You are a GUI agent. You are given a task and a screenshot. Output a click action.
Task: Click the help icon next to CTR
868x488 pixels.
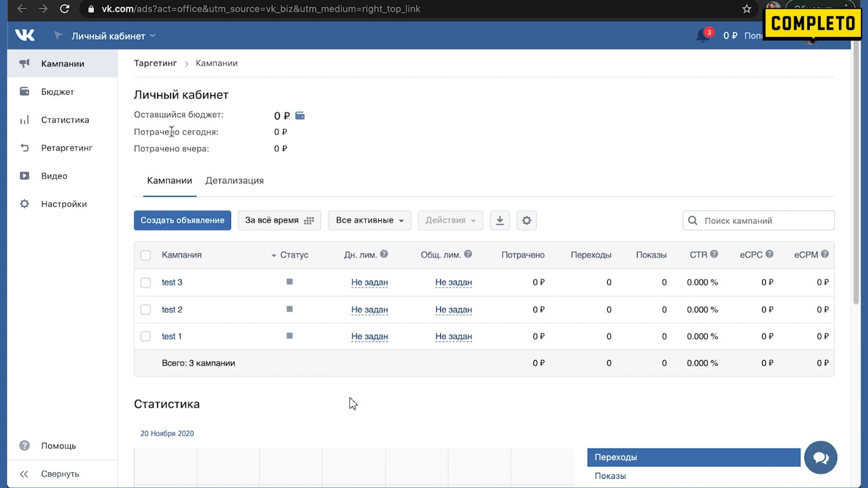tap(714, 254)
